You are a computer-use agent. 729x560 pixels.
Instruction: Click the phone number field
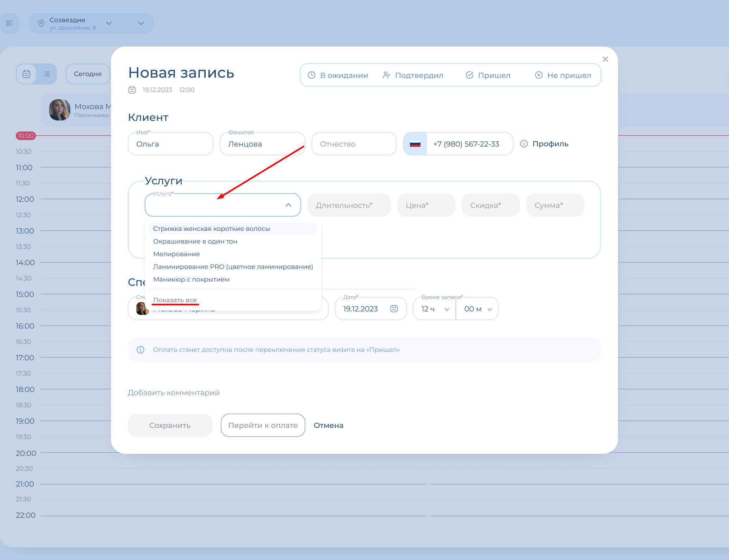[469, 144]
